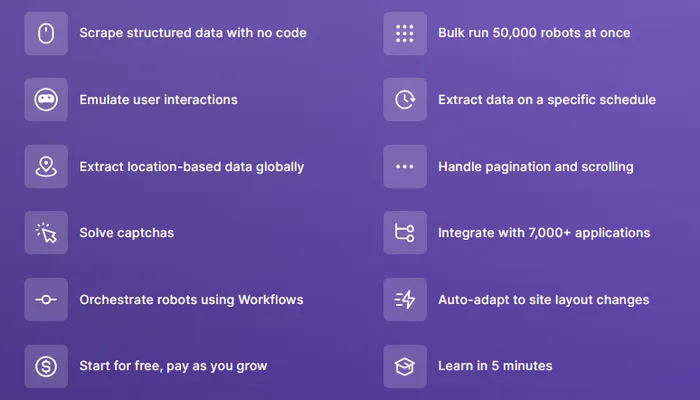Click the graduation cap learn icon
This screenshot has width=700, height=400.
click(x=405, y=366)
